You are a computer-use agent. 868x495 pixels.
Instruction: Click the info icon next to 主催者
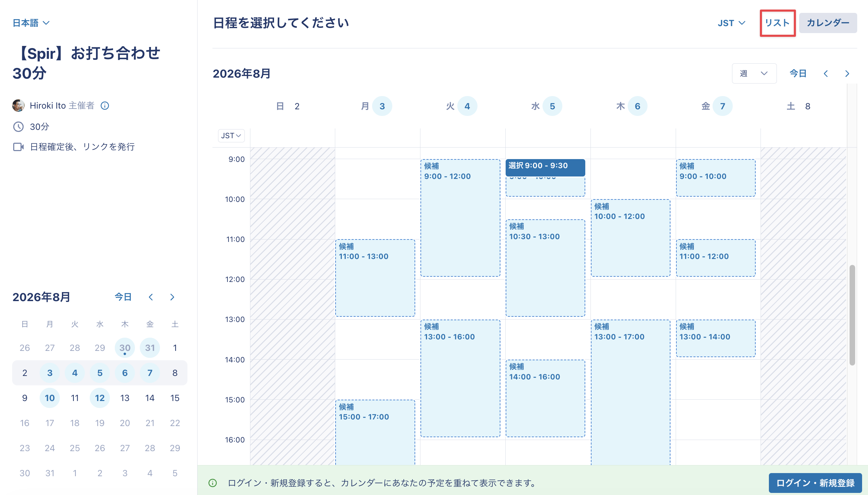(x=105, y=105)
